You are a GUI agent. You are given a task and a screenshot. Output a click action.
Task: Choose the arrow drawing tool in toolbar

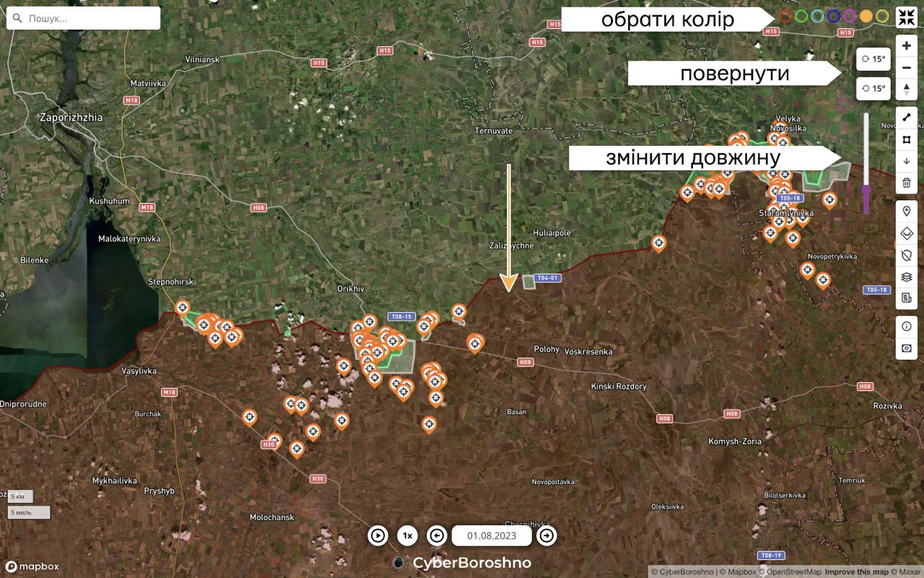[907, 161]
